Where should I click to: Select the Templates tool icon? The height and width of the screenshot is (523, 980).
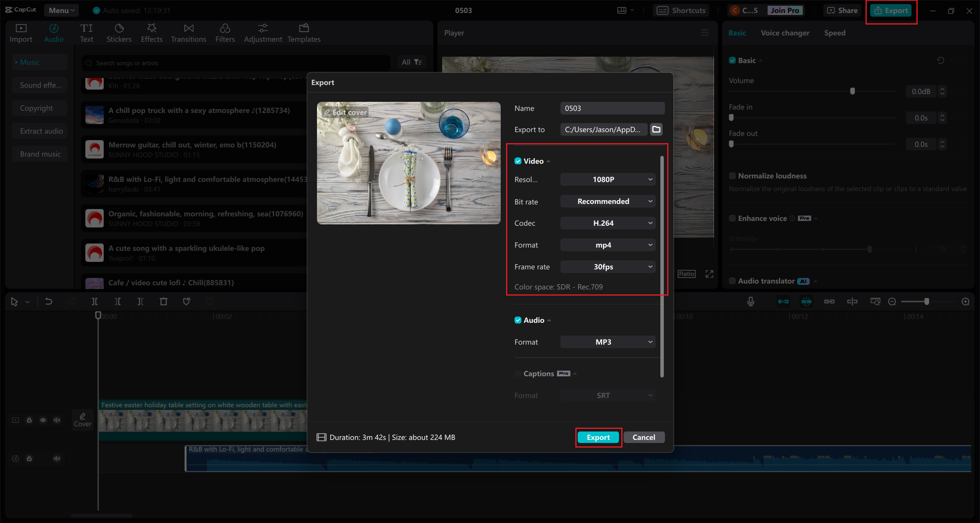click(304, 28)
